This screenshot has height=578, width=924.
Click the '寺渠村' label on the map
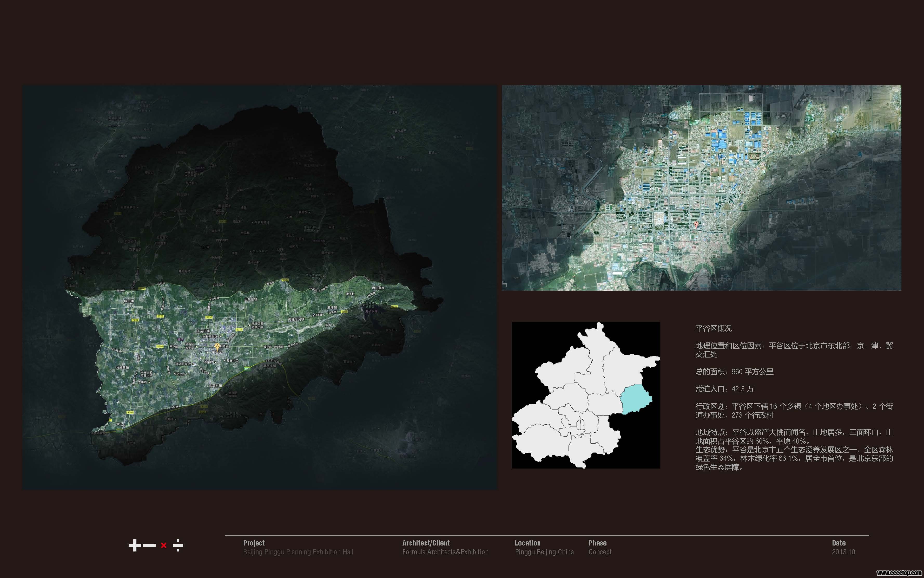coord(209,362)
